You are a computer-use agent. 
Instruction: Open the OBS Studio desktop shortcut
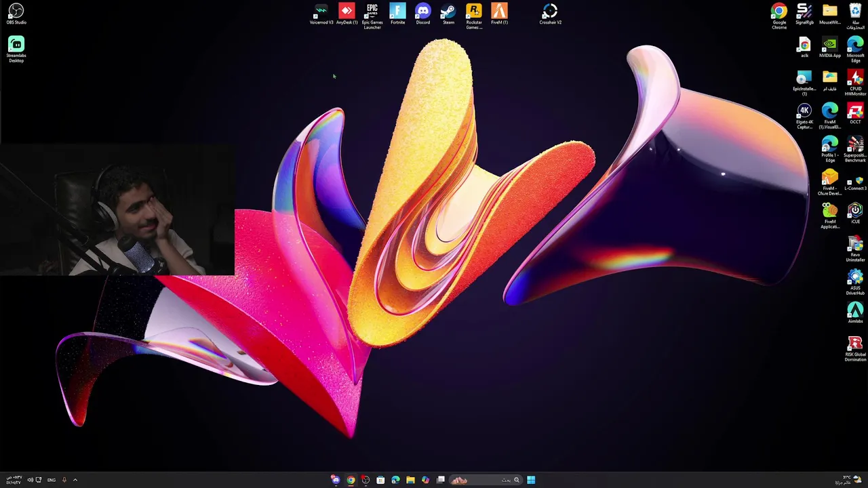click(x=16, y=14)
